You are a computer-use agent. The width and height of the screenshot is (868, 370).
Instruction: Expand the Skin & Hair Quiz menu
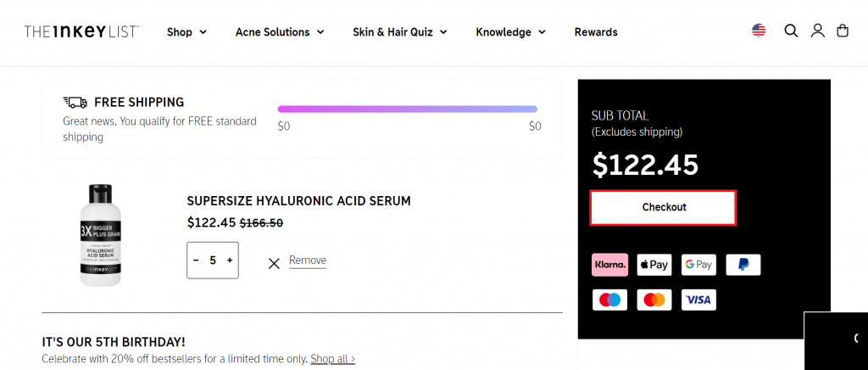coord(400,32)
